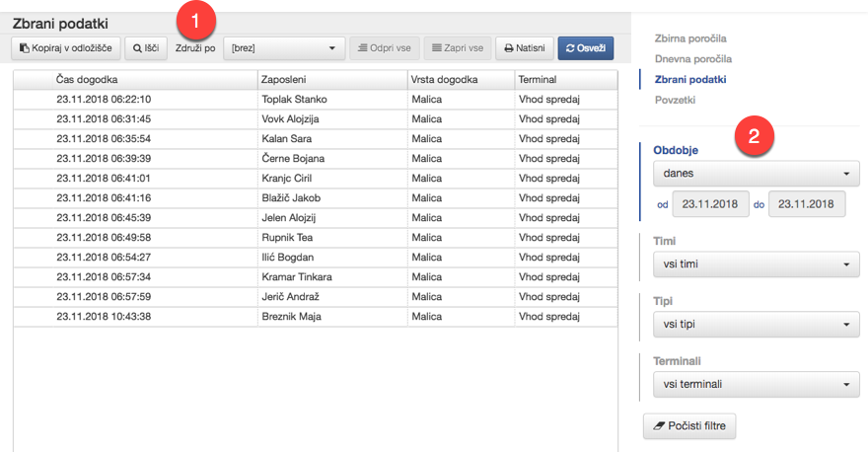
Task: Expand the vsi terminali dropdown
Action: [x=757, y=384]
